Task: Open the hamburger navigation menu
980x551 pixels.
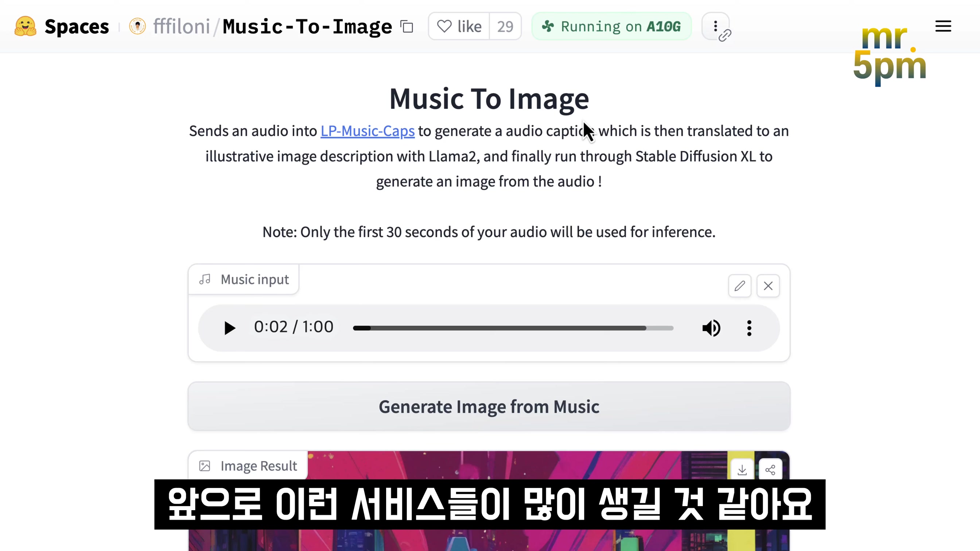Action: coord(943,26)
